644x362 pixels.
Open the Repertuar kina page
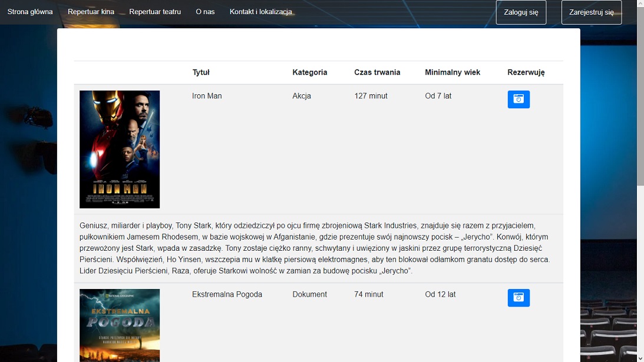click(x=91, y=12)
